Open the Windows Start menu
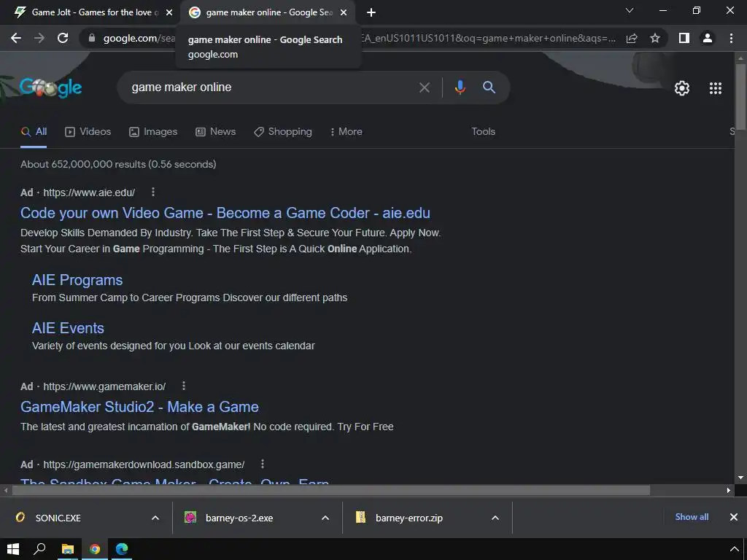This screenshot has width=747, height=560. (x=13, y=549)
